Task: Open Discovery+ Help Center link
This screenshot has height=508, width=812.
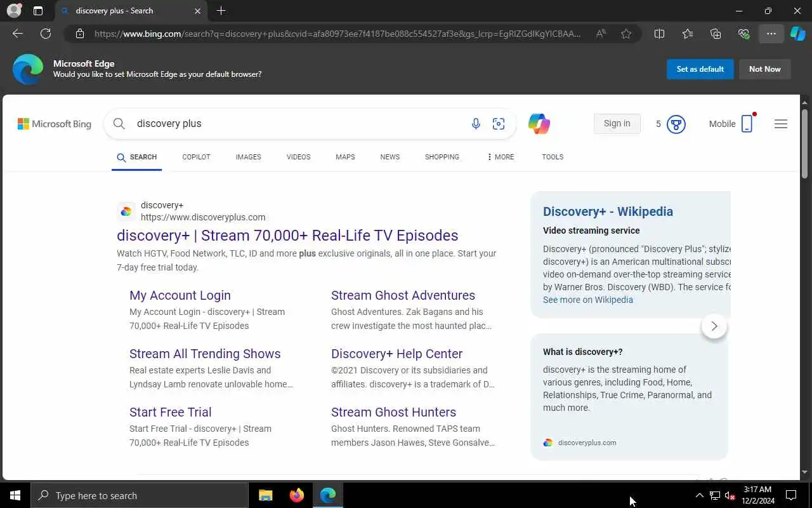Action: pyautogui.click(x=396, y=354)
